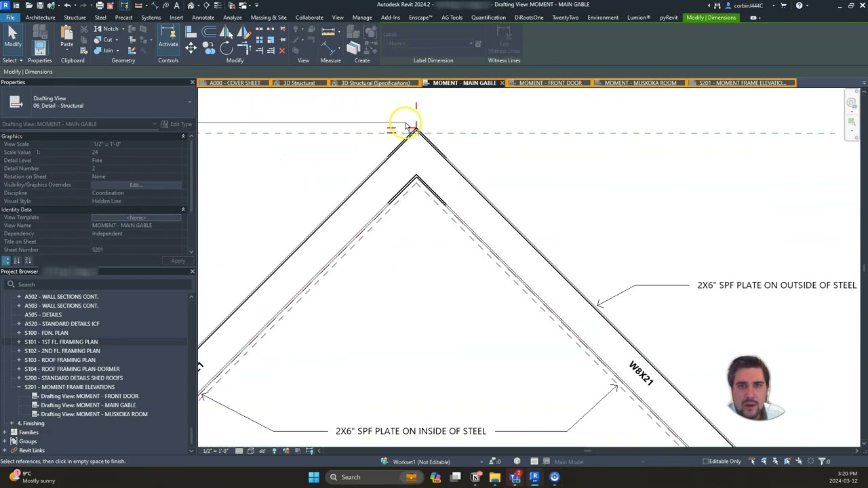Close the MOMENT - MAIN GABLE tab
868x488 pixels.
click(x=502, y=83)
